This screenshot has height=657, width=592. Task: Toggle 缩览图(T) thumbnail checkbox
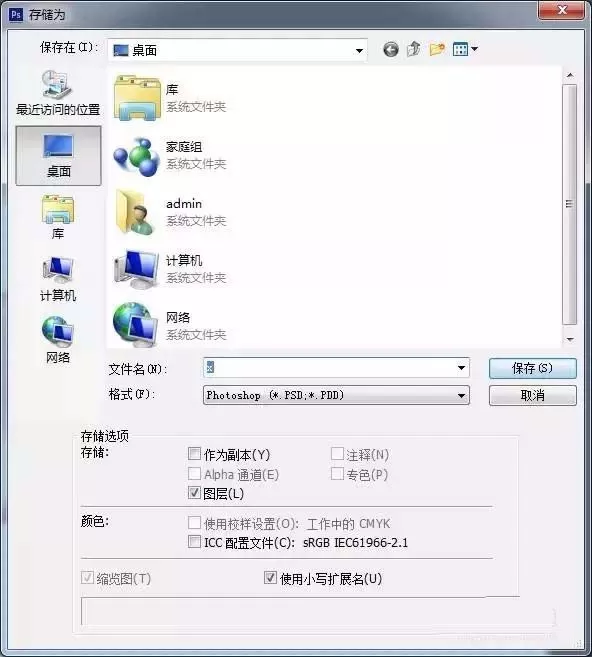click(x=87, y=578)
